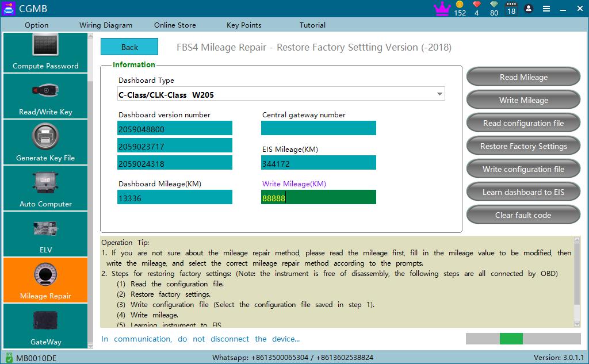Open the hamburger menu in title bar
This screenshot has height=364, width=589.
[546, 9]
